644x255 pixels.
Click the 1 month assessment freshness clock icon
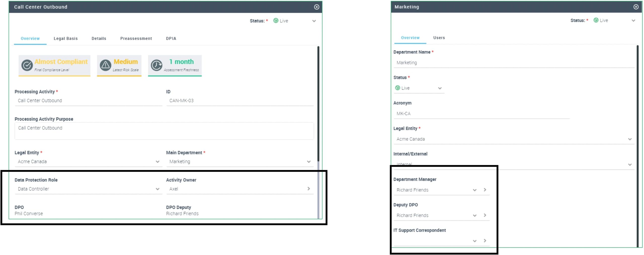pos(156,65)
